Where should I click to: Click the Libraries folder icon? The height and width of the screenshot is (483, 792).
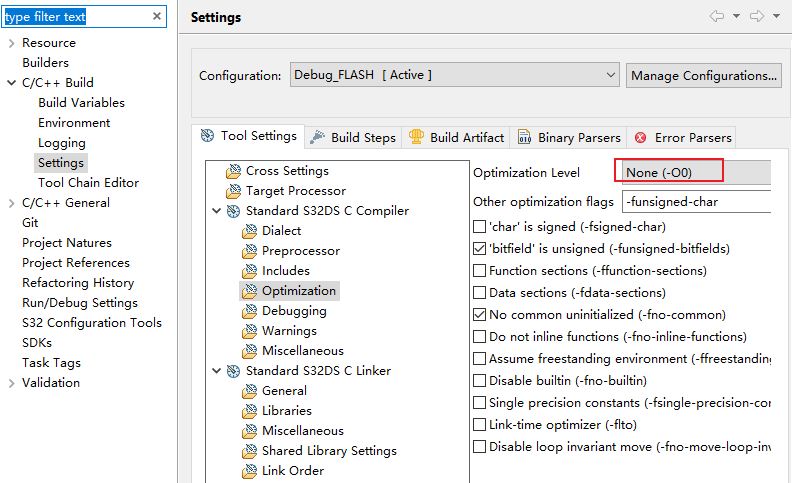250,411
